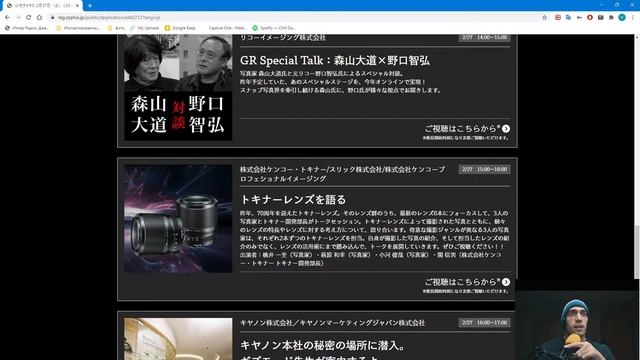
Task: Click トキナーレンズを語る session title
Action: click(293, 200)
